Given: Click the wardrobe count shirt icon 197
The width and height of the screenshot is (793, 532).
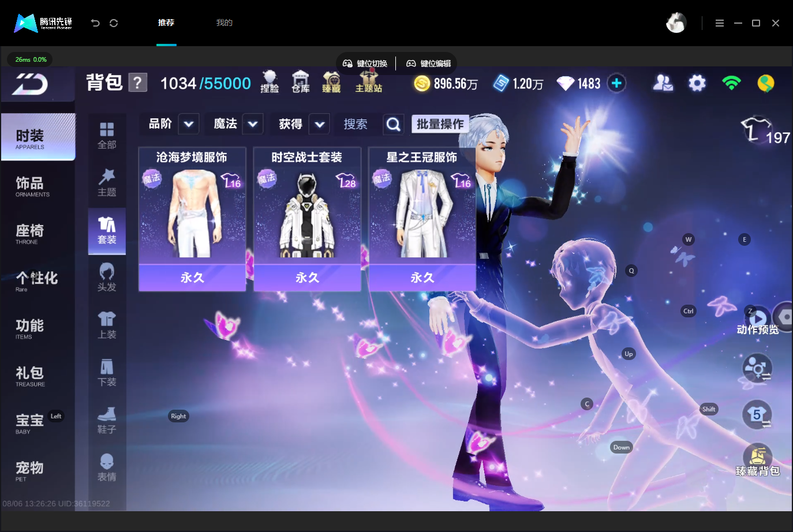Looking at the screenshot, I should pos(765,130).
